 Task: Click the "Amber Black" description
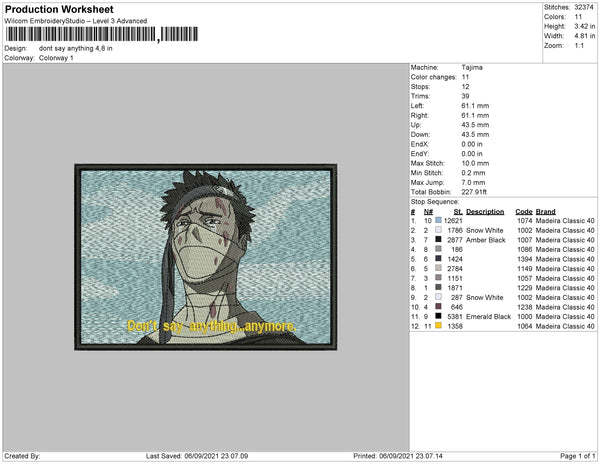(486, 240)
